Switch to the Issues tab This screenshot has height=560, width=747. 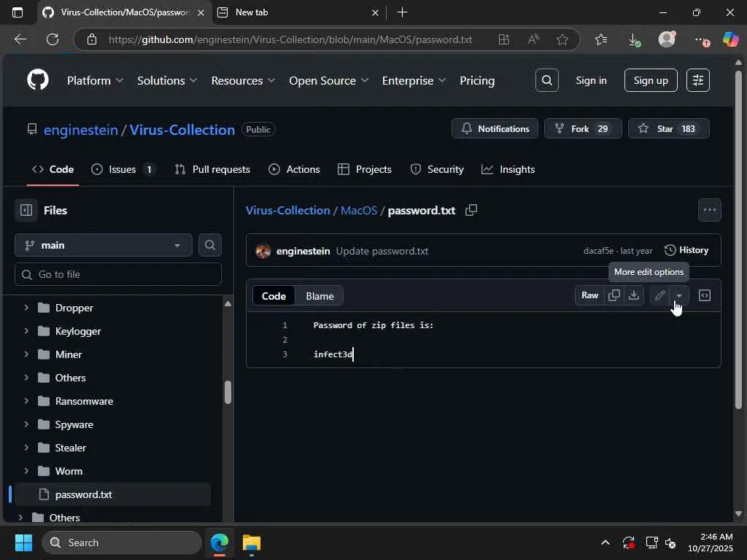123,169
